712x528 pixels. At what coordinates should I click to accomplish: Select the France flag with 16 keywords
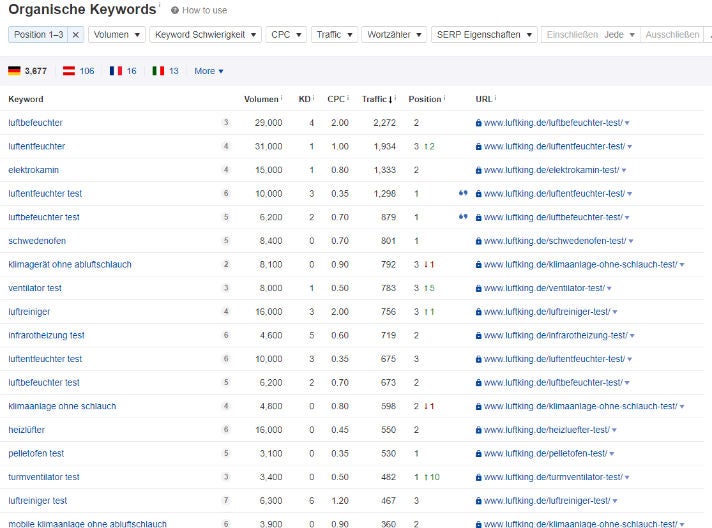click(123, 71)
